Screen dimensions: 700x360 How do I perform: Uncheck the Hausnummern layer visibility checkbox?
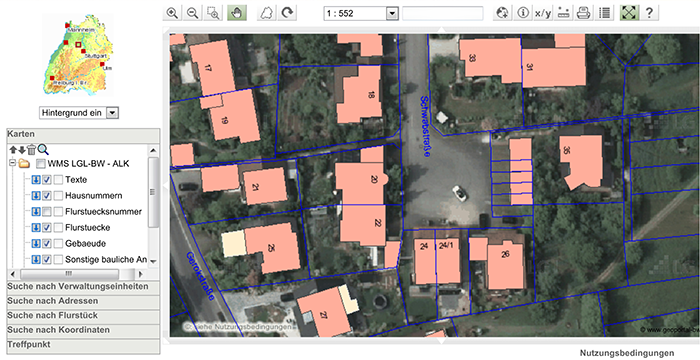[x=46, y=196]
